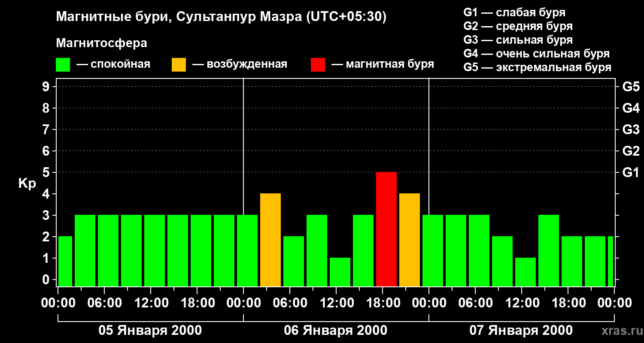Click the Kp axis value 8
Viewport: 644px width, 343px height.
[x=47, y=108]
